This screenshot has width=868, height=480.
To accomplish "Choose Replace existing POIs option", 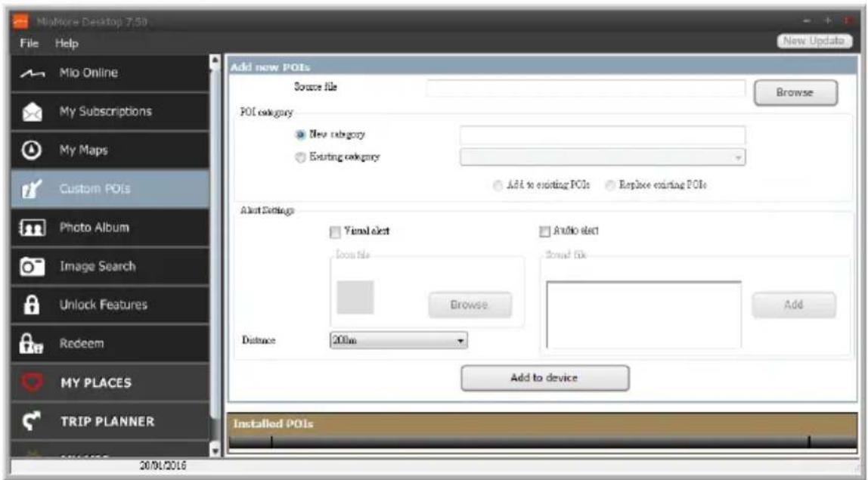I will pos(610,185).
